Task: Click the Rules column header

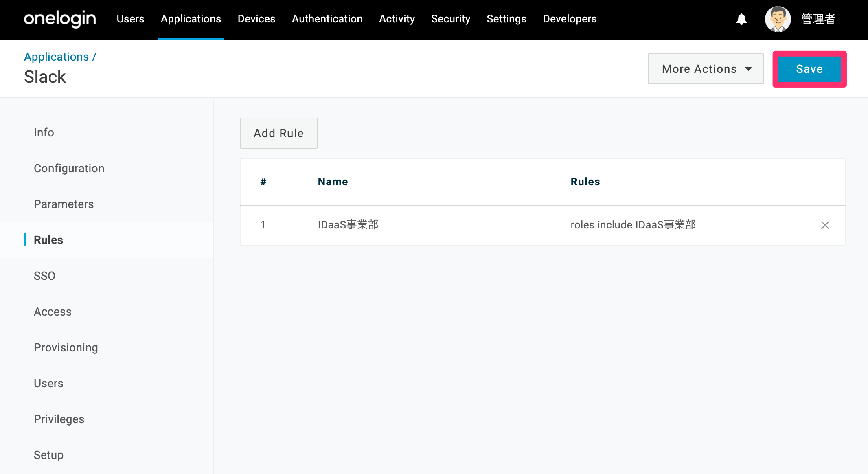Action: (x=585, y=182)
